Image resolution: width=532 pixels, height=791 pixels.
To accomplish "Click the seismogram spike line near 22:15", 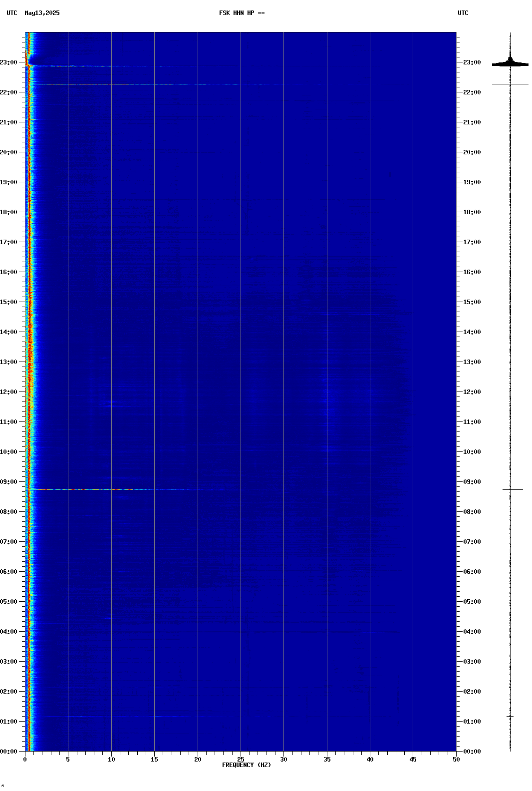I will pyautogui.click(x=510, y=84).
